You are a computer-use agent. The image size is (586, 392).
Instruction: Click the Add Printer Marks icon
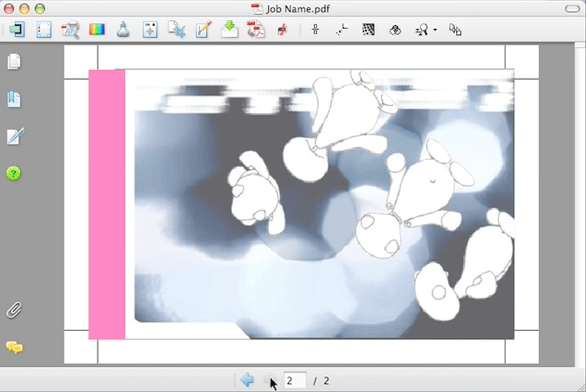pyautogui.click(x=150, y=30)
